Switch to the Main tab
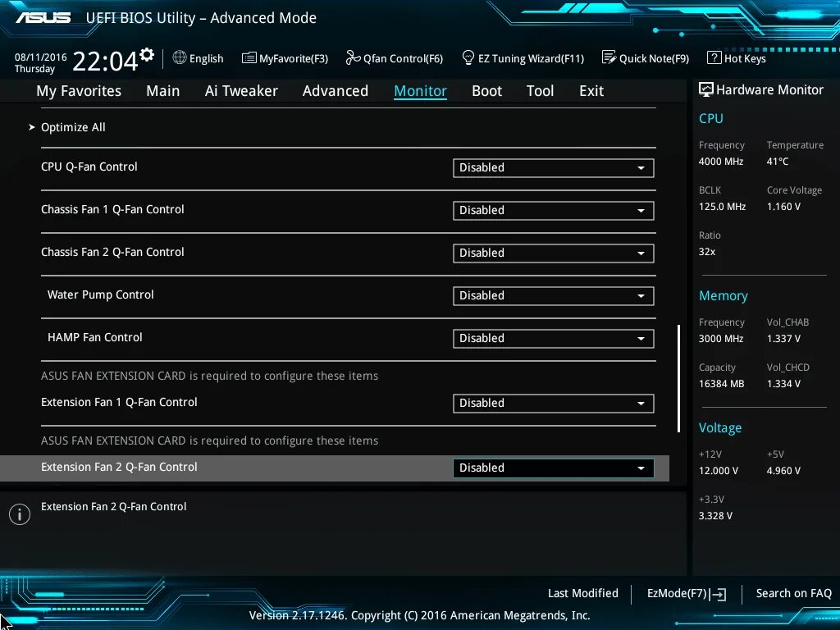Screen dimensions: 840x630 (163, 91)
